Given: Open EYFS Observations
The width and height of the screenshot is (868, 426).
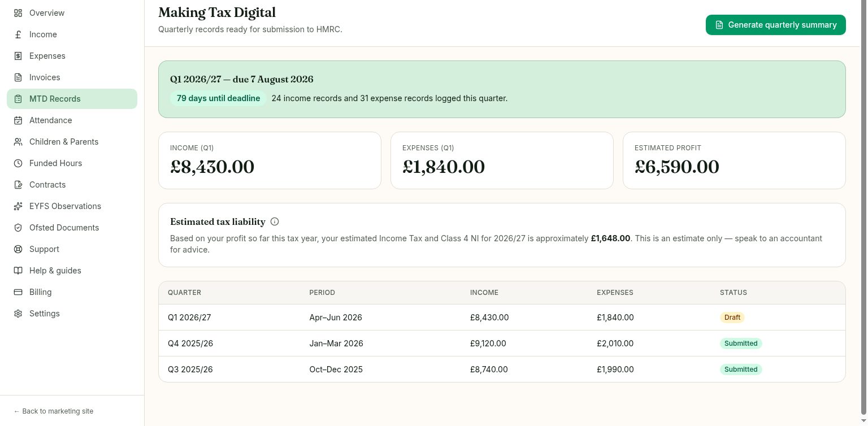Looking at the screenshot, I should coord(72,206).
